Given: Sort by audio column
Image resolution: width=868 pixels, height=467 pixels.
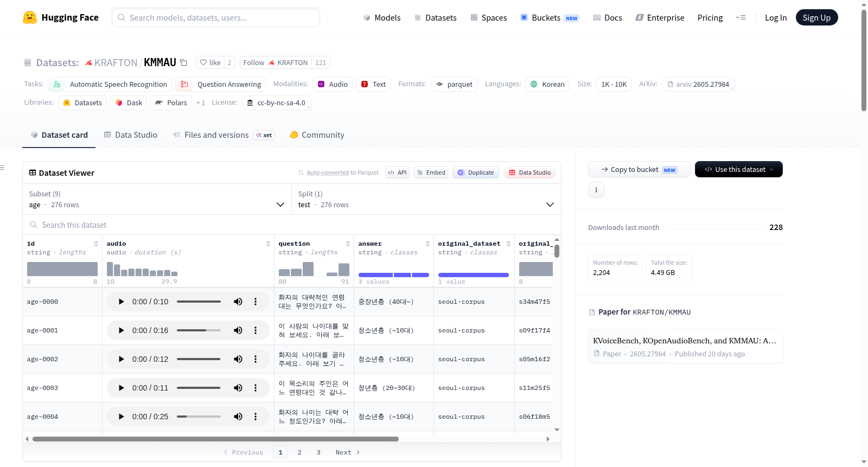Looking at the screenshot, I should 268,244.
